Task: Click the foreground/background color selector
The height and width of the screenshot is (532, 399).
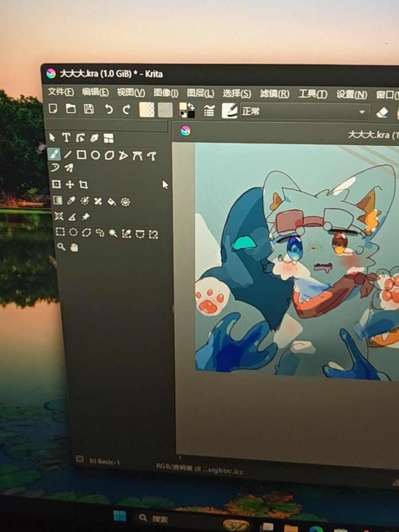Action: (x=187, y=110)
